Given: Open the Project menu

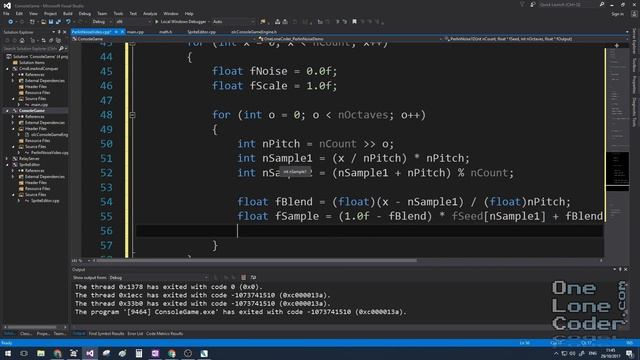Looking at the screenshot, I should click(x=50, y=13).
